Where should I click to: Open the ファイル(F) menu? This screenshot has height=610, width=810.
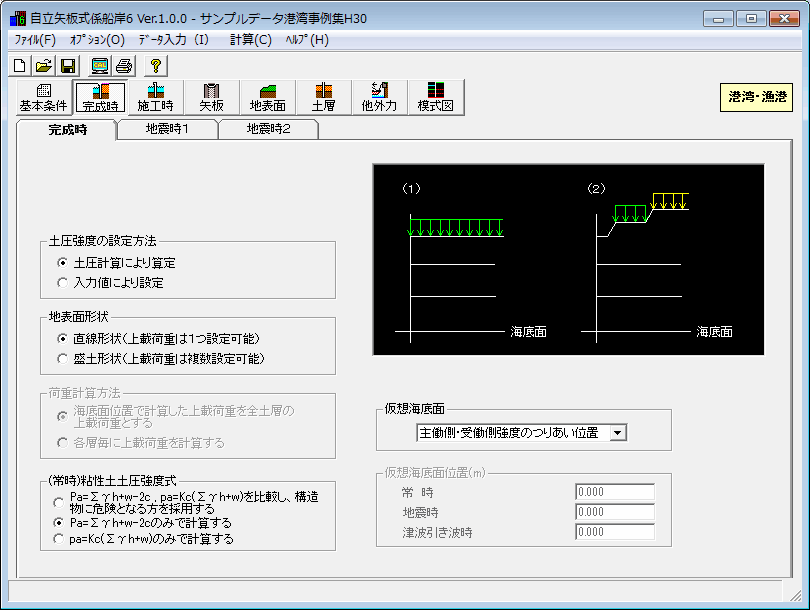(35, 40)
